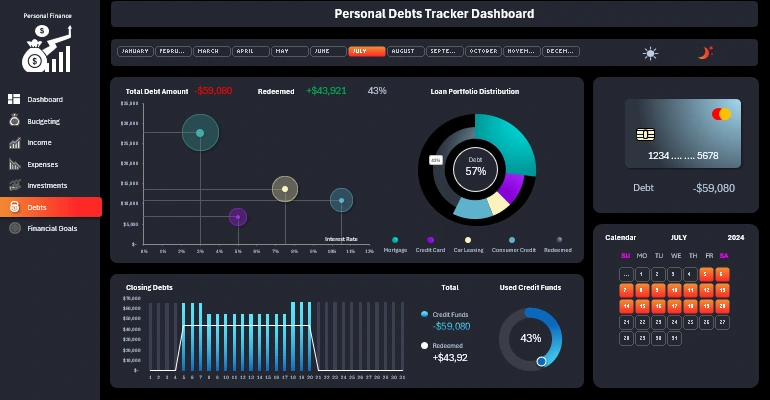Select the January month tab
The height and width of the screenshot is (400, 770).
135,51
